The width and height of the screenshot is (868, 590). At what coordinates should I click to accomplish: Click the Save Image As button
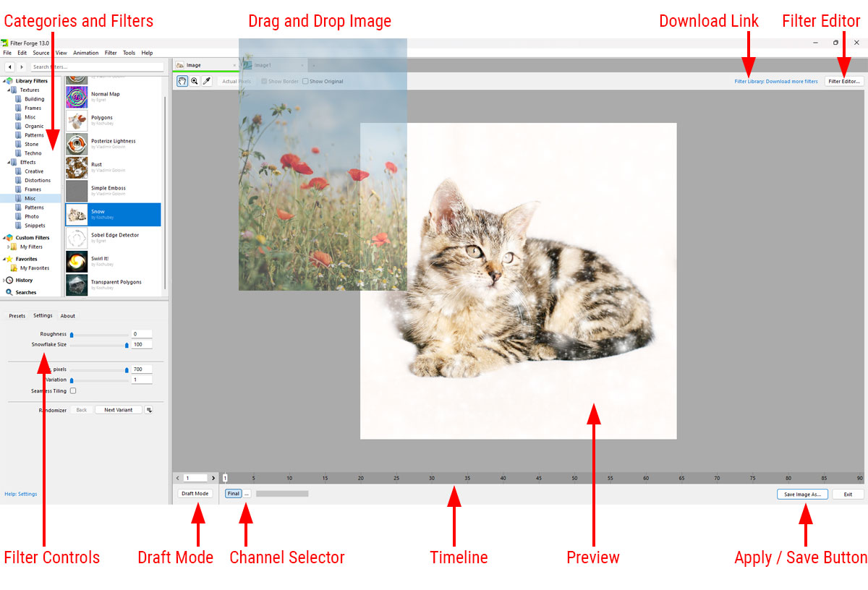[x=802, y=495]
